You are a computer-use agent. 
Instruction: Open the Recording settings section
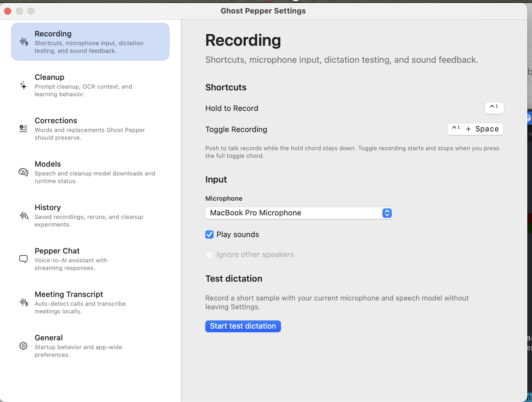pyautogui.click(x=90, y=42)
